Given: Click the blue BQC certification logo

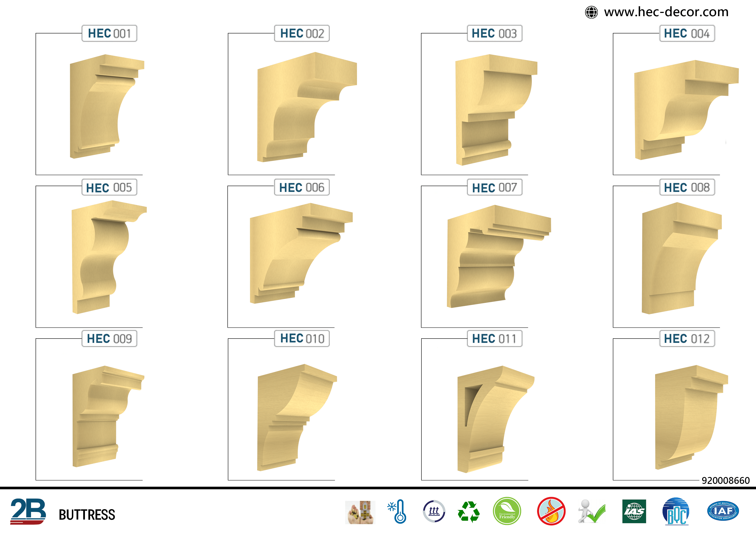Looking at the screenshot, I should tap(675, 512).
